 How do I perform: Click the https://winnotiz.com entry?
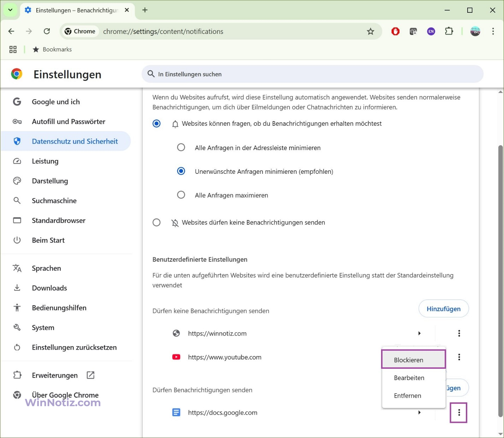(x=217, y=333)
